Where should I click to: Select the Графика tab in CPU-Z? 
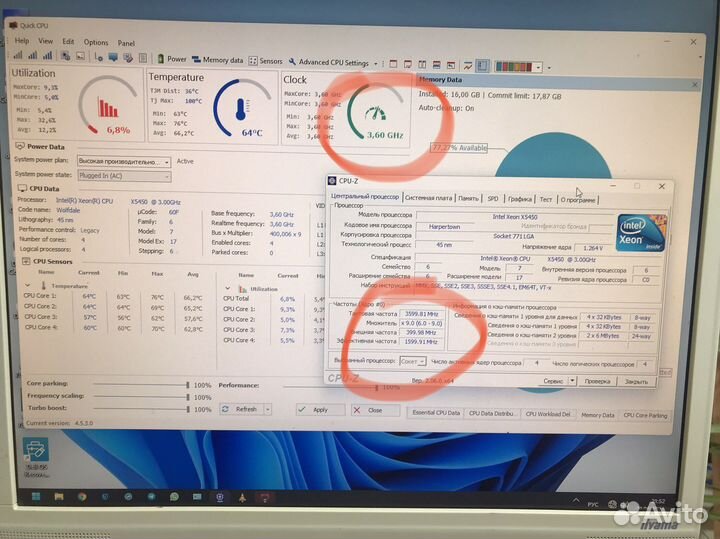click(519, 199)
